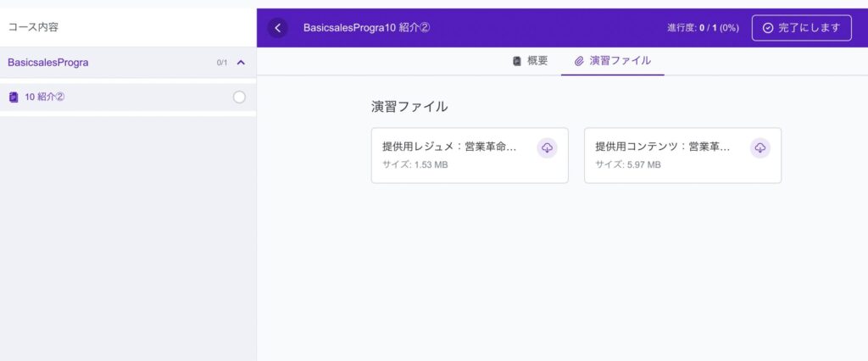Collapse the BasicsalesProgra section chevron
Viewport: 868px width, 361px height.
click(x=241, y=63)
